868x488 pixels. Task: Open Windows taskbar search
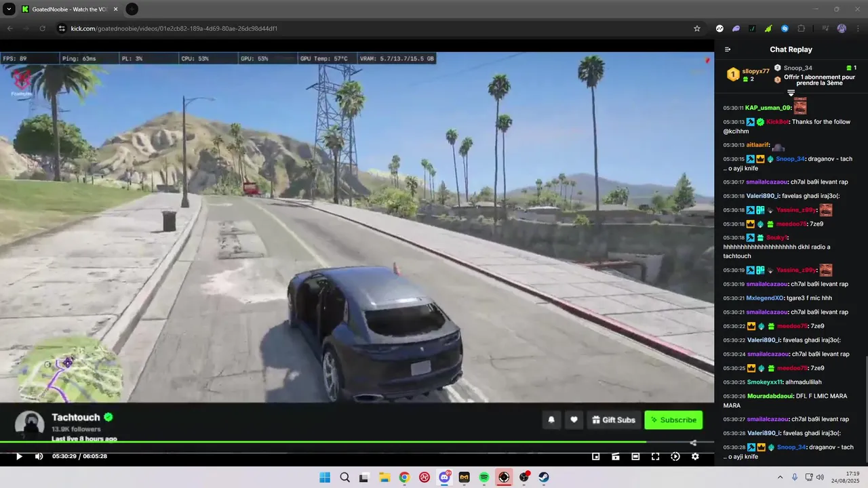pos(344,477)
